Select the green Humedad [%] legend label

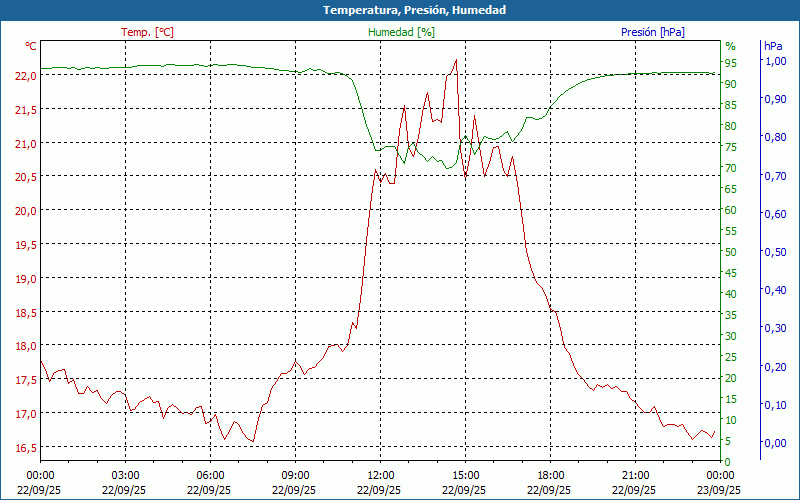click(402, 32)
